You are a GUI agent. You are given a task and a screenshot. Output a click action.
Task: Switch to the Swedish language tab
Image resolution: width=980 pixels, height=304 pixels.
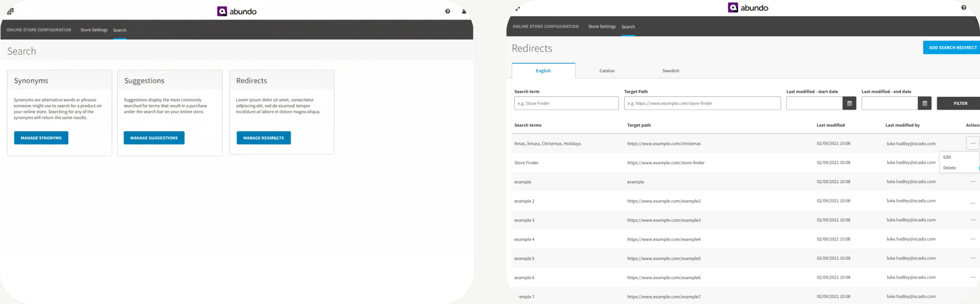pos(671,71)
